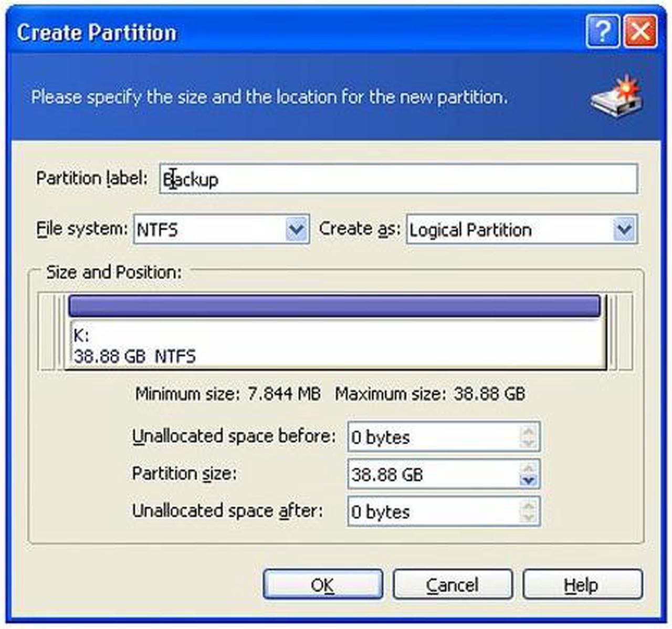This screenshot has width=672, height=629.
Task: Close the Create Partition dialog
Action: [x=640, y=32]
